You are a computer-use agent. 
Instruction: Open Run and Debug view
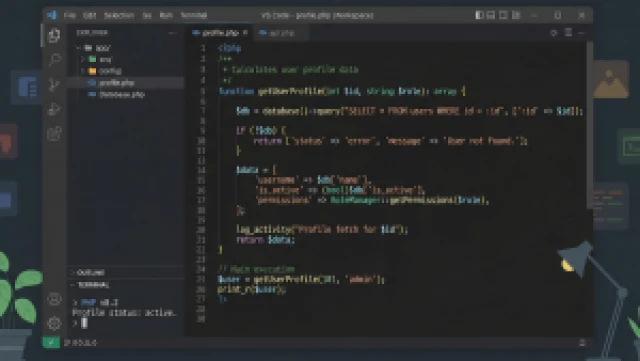54,109
